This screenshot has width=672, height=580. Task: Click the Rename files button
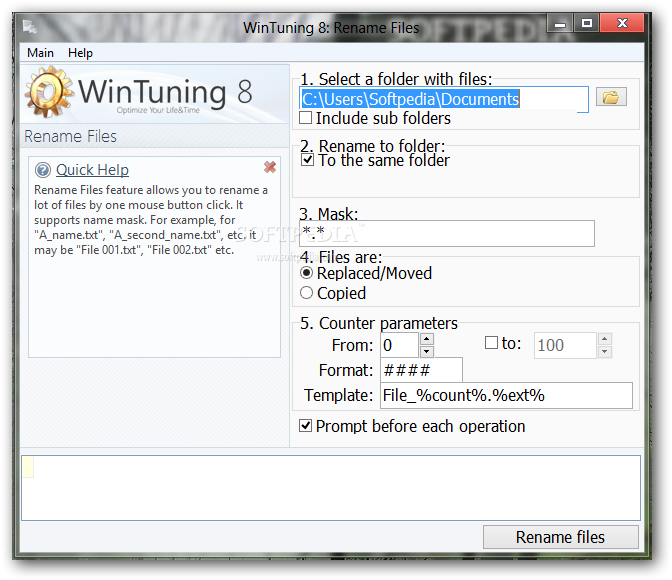tap(561, 537)
